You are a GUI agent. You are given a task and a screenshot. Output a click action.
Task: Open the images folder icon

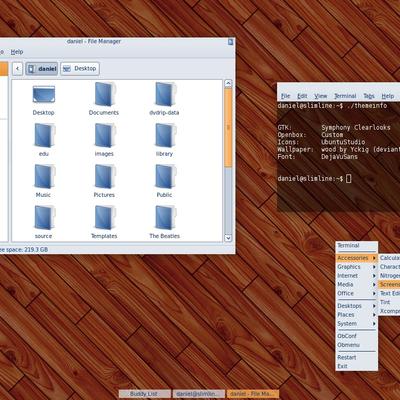[x=104, y=136]
